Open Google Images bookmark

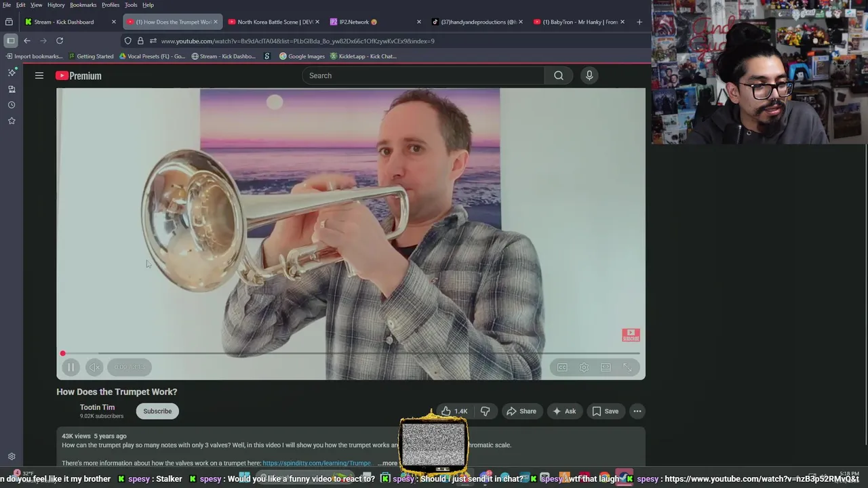302,56
